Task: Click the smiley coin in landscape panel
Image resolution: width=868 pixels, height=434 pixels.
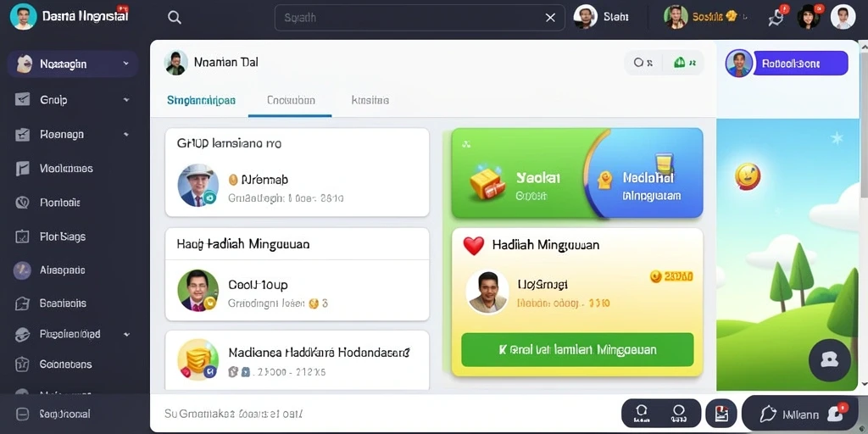Action: click(x=748, y=176)
